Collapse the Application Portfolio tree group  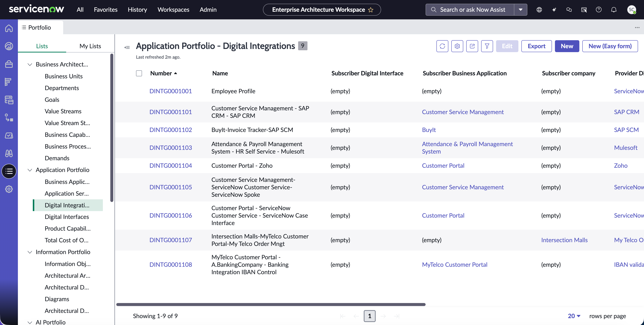pyautogui.click(x=30, y=170)
